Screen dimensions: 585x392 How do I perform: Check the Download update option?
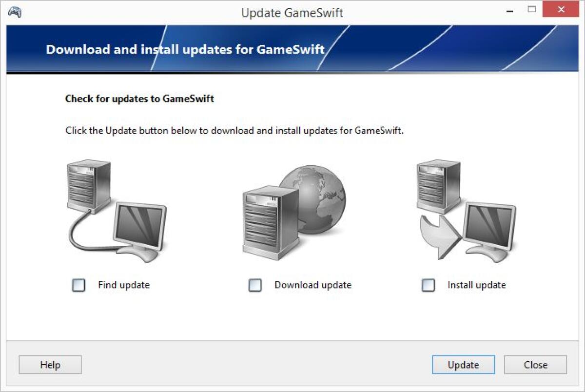pos(255,285)
